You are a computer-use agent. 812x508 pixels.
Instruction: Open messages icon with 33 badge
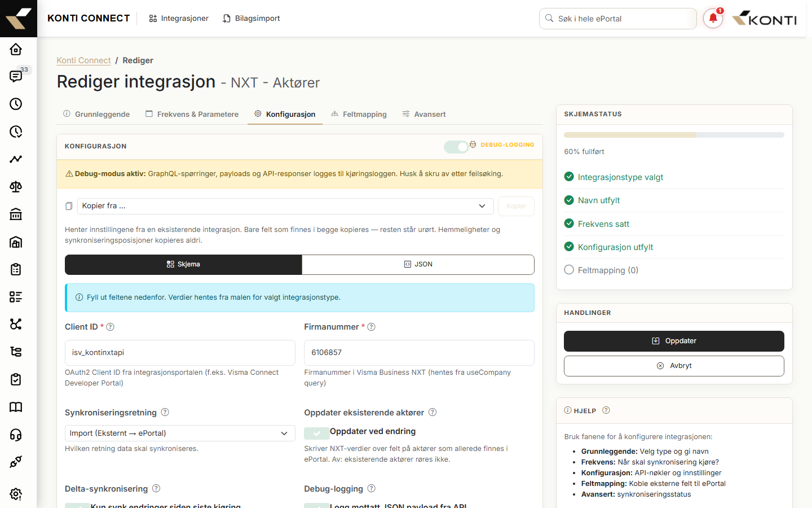click(16, 76)
